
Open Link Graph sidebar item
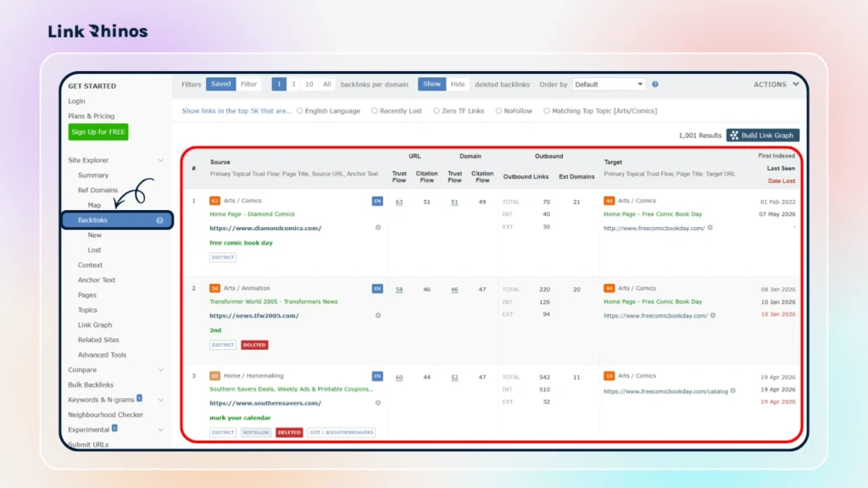(95, 324)
